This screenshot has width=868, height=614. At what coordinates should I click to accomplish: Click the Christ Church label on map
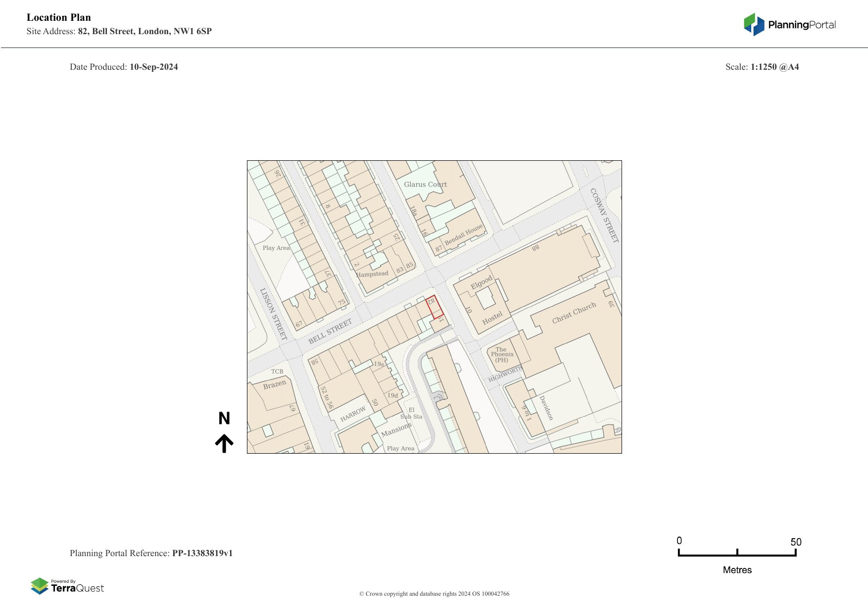click(x=574, y=313)
